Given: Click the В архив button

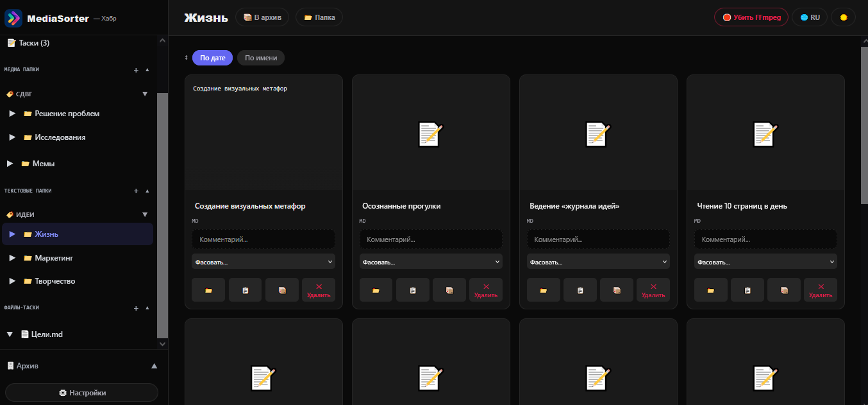Looking at the screenshot, I should click(263, 17).
